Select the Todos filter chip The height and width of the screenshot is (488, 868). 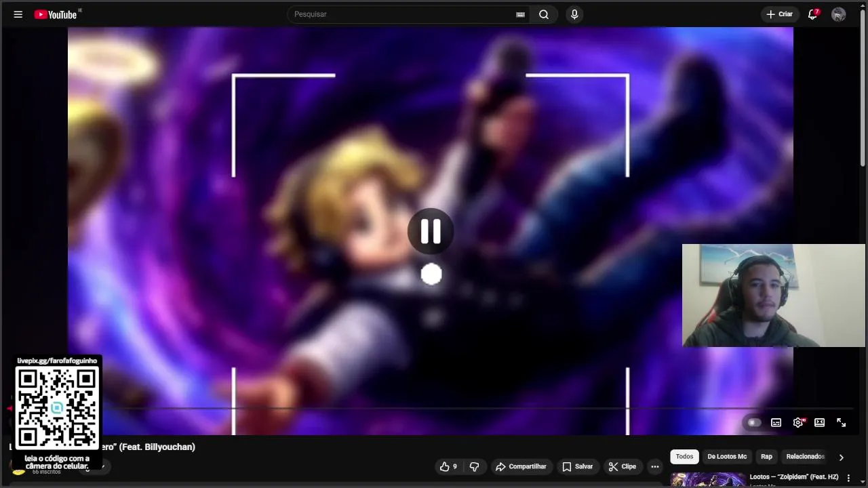pyautogui.click(x=684, y=457)
